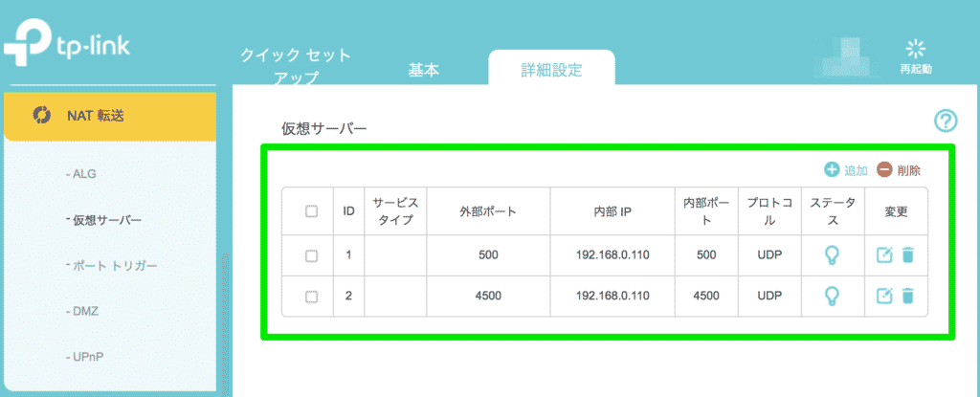
Task: Toggle status bulb for entry ID 2
Action: (832, 296)
